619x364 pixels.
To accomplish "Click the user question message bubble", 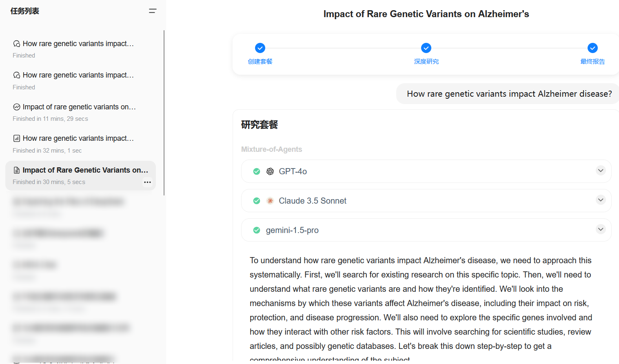I will 508,94.
